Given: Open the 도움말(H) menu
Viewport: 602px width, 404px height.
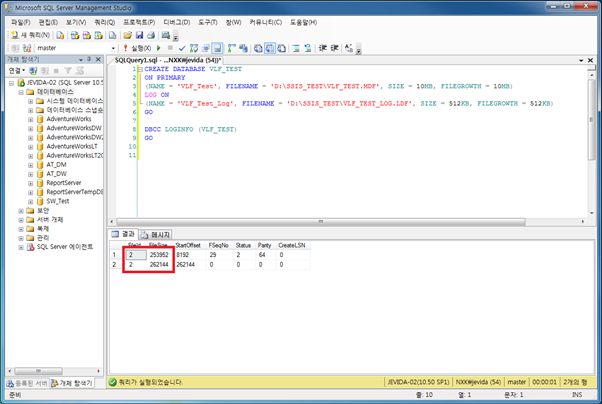Looking at the screenshot, I should coord(303,22).
